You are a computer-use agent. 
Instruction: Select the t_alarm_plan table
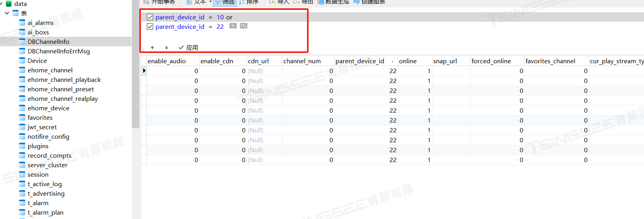[45, 212]
